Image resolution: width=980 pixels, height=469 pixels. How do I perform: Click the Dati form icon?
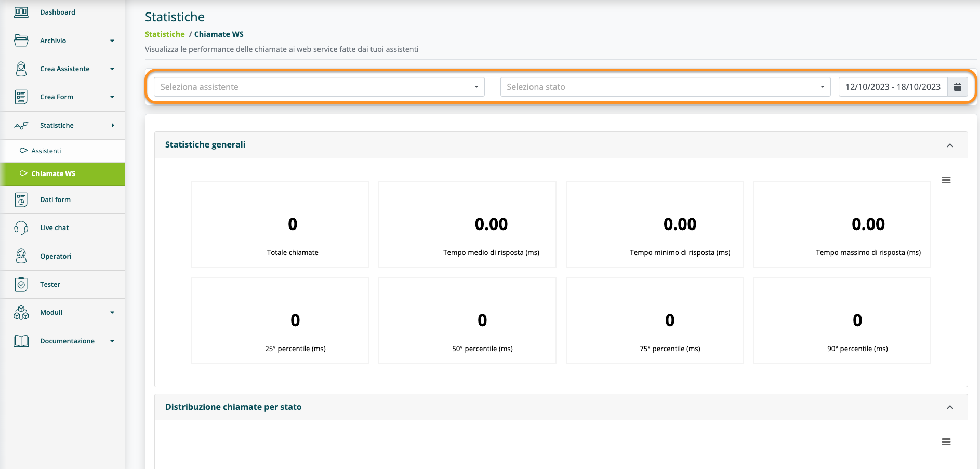[21, 199]
